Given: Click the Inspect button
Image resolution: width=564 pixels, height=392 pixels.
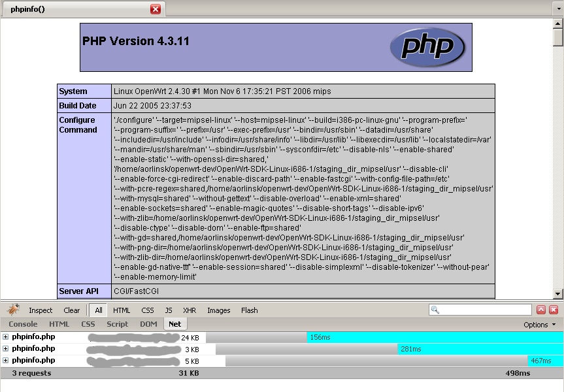Looking at the screenshot, I should [x=41, y=310].
